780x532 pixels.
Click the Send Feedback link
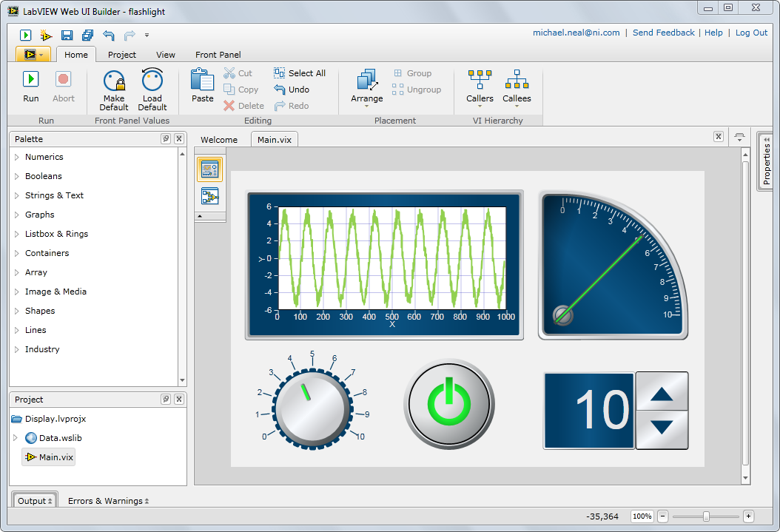[x=663, y=33]
